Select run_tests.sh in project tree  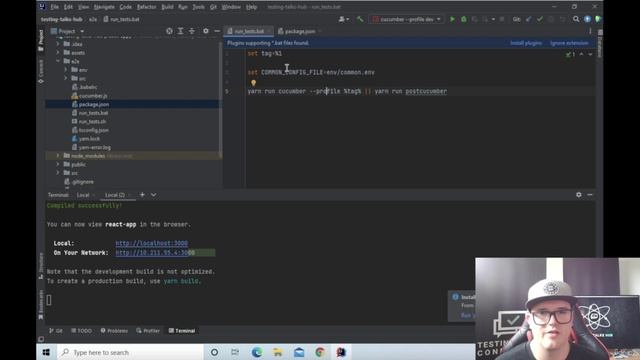(x=92, y=121)
